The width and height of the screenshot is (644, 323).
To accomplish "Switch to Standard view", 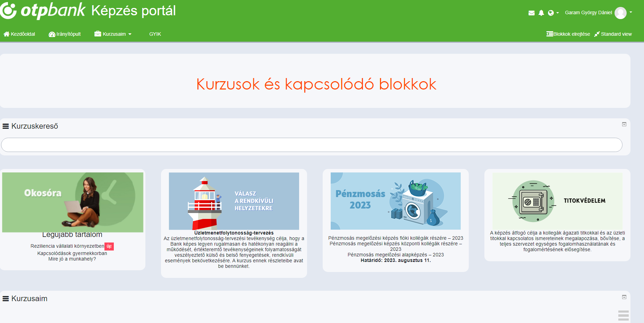I will pos(613,34).
